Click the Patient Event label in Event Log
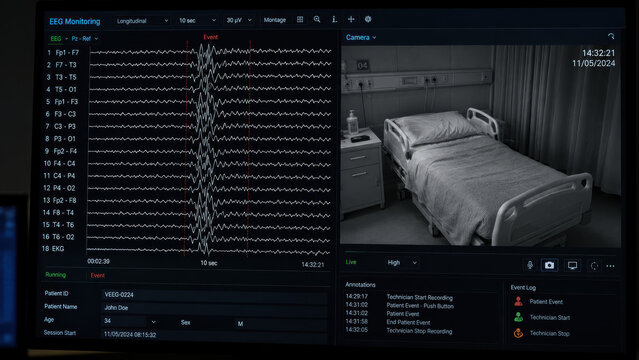 click(x=546, y=302)
